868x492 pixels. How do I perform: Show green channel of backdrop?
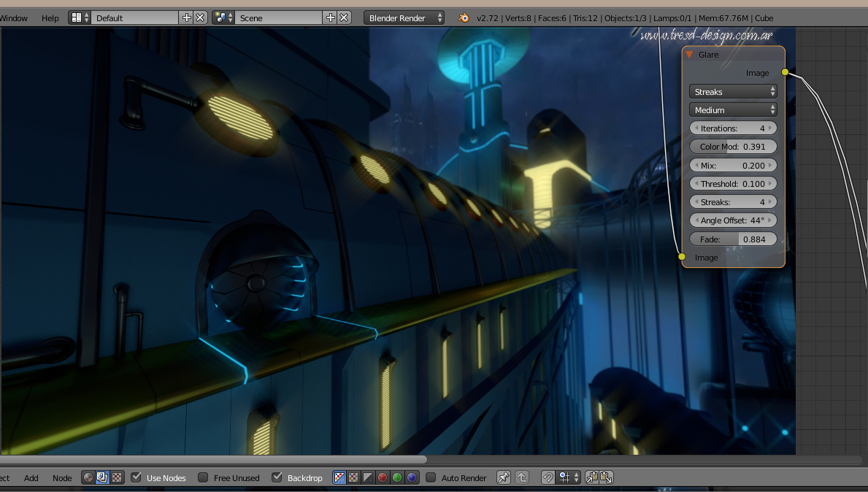tap(397, 477)
